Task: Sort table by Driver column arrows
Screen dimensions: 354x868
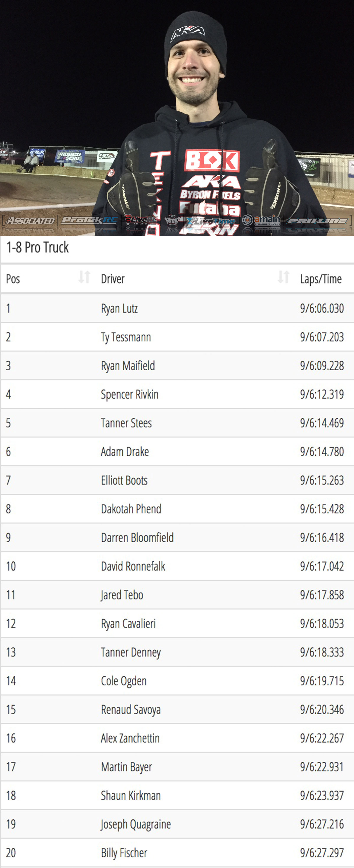Action: (283, 277)
